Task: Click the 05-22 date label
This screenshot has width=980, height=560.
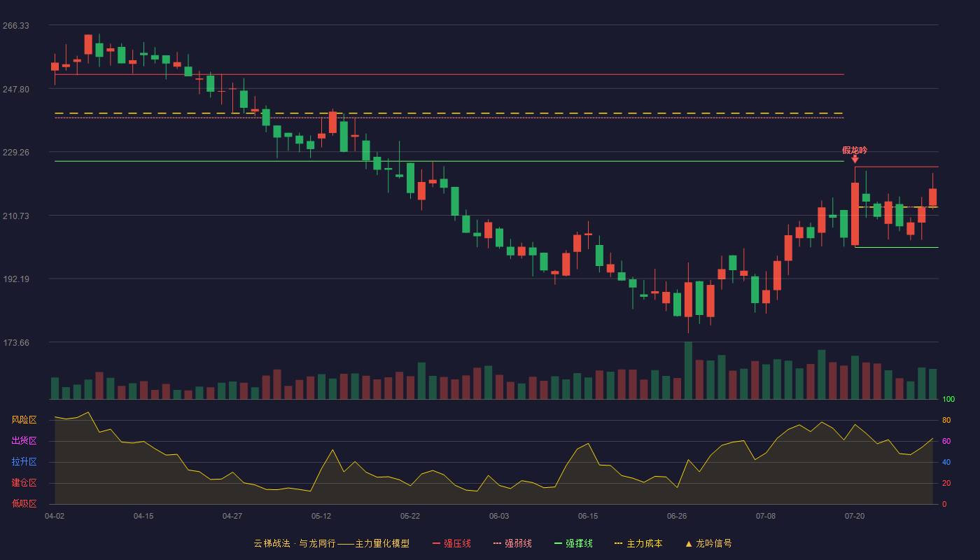Action: coord(410,516)
